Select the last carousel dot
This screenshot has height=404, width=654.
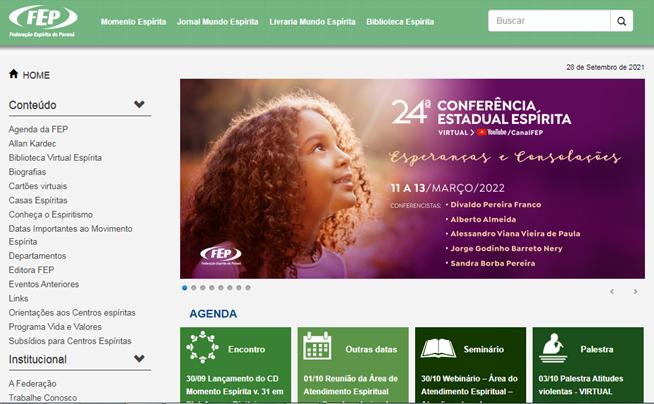click(248, 288)
